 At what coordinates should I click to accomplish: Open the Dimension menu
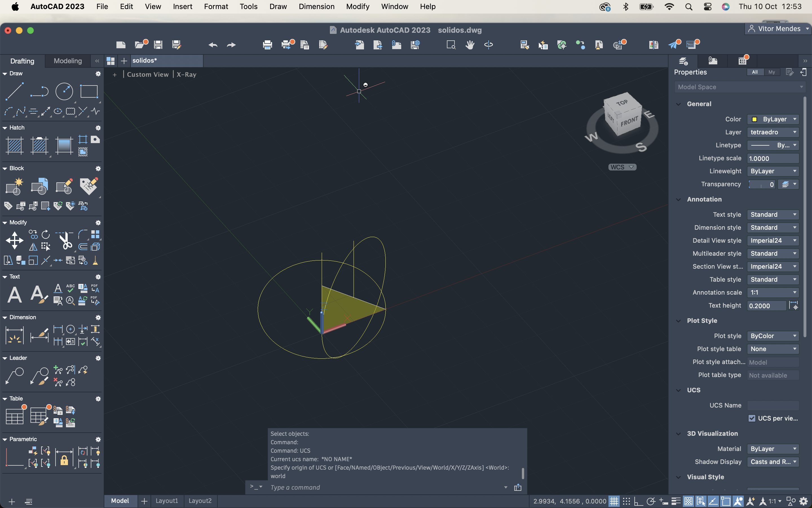316,6
